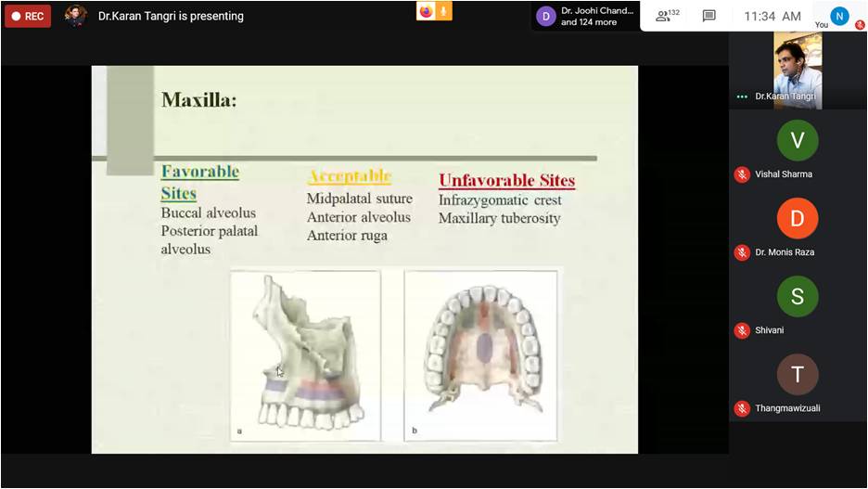Image resolution: width=868 pixels, height=489 pixels.
Task: Click Thangmawizuali's brown 'T' avatar
Action: click(x=798, y=374)
